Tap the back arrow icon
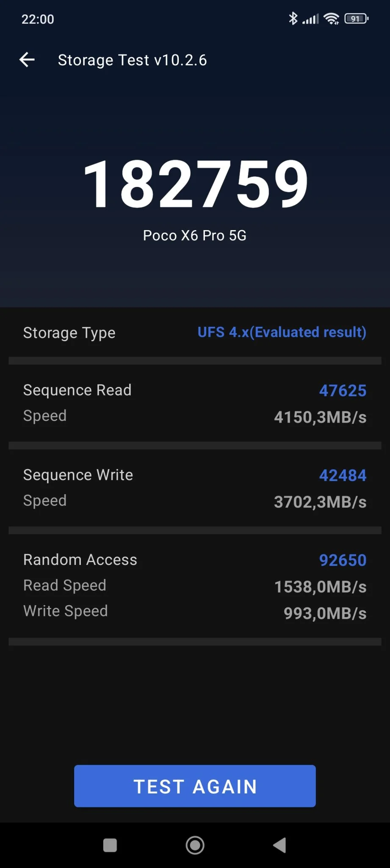The image size is (390, 868). pos(27,60)
